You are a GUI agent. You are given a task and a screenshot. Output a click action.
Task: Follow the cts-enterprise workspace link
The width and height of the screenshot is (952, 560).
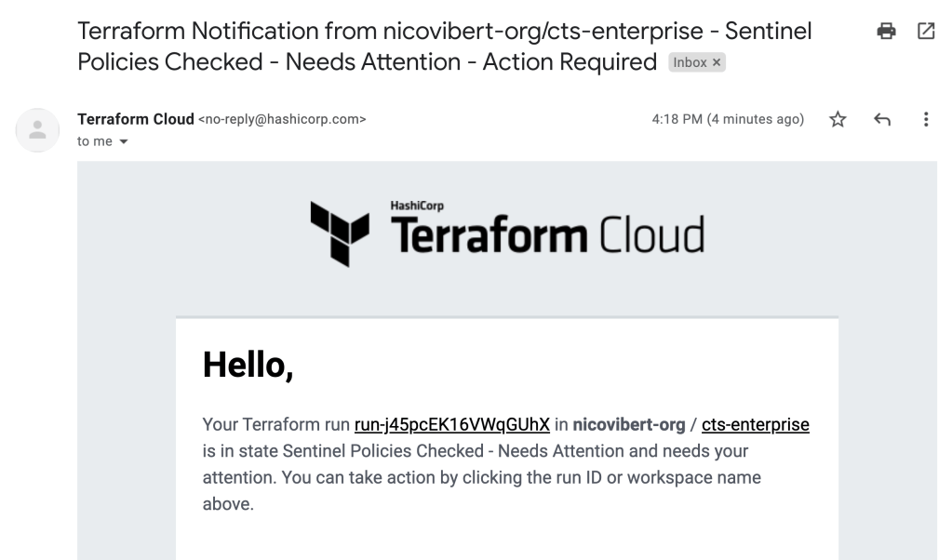click(755, 425)
